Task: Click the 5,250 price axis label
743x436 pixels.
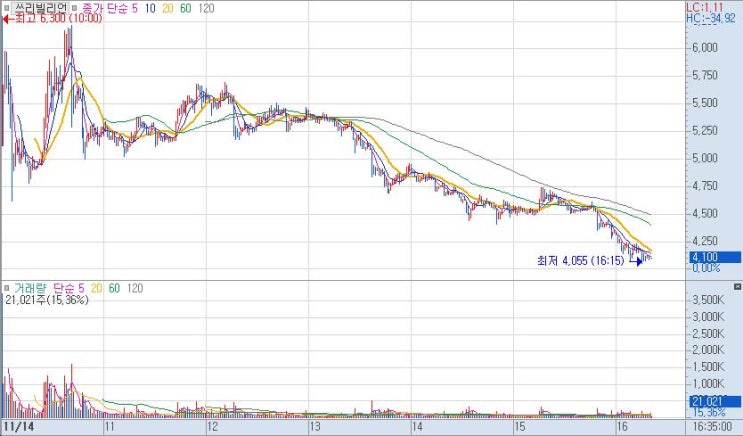Action: click(x=705, y=130)
